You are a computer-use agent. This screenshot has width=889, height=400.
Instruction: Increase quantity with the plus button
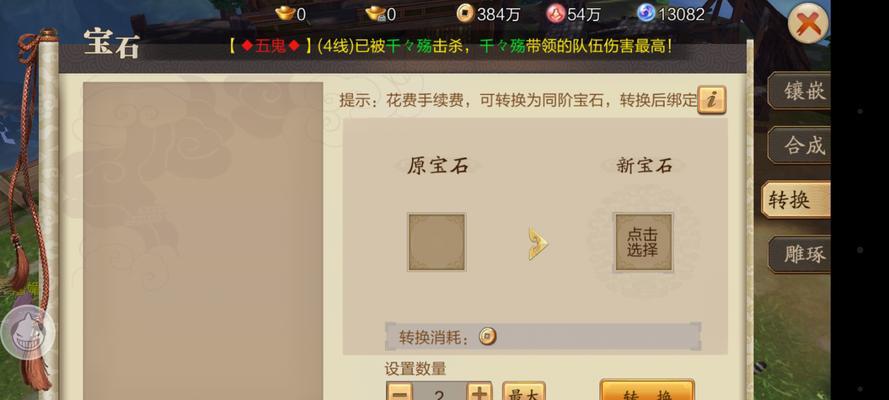(x=480, y=392)
